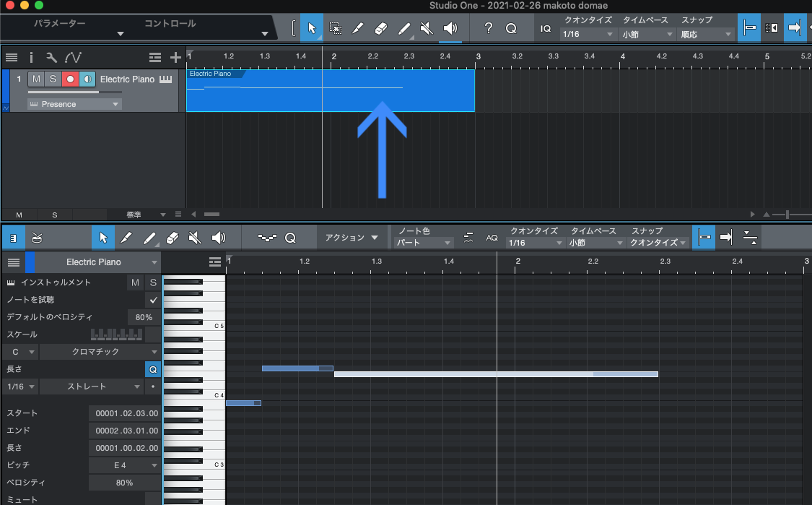812x505 pixels.
Task: Toggle autoscroll arrow in the editor toolbar
Action: pyautogui.click(x=727, y=238)
